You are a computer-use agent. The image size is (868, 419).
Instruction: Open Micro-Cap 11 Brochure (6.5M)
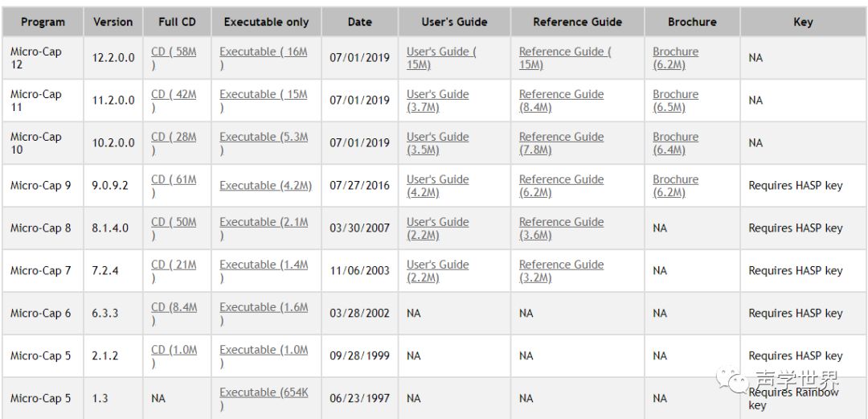675,95
